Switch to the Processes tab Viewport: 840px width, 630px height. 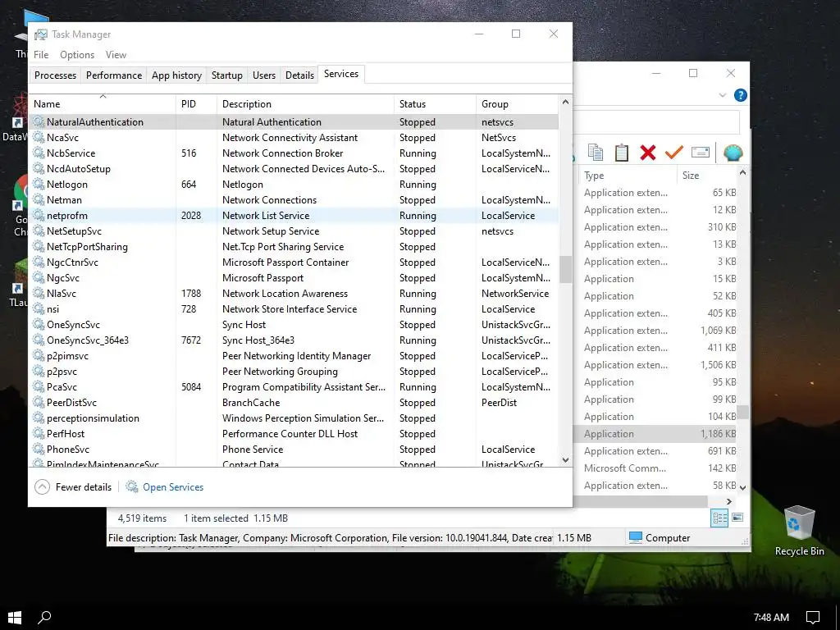(x=55, y=75)
